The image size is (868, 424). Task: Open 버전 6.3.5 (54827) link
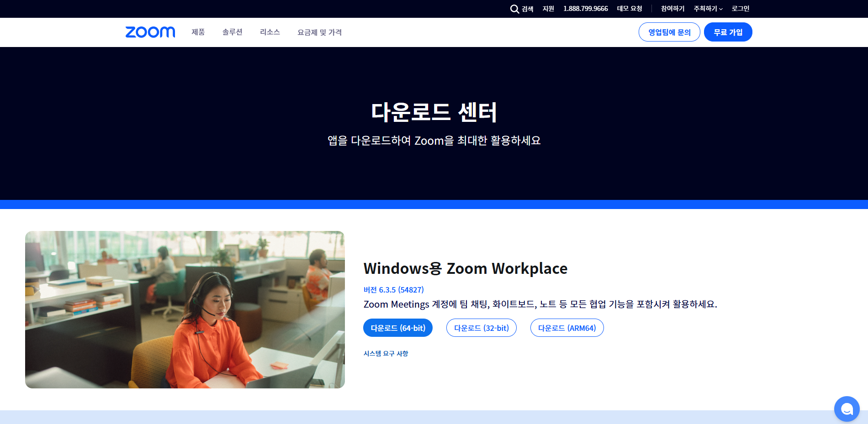[394, 290]
